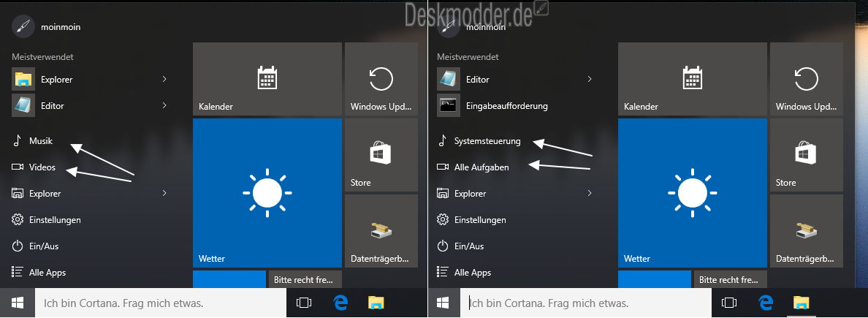Screen dimensions: 868x318
Task: Open Windows Update tile in left Start menu
Action: coord(381,79)
